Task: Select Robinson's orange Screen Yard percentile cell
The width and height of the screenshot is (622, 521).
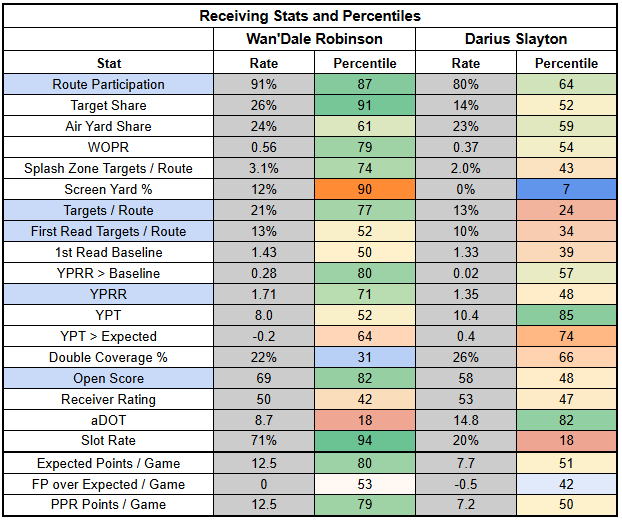Action: tap(366, 189)
